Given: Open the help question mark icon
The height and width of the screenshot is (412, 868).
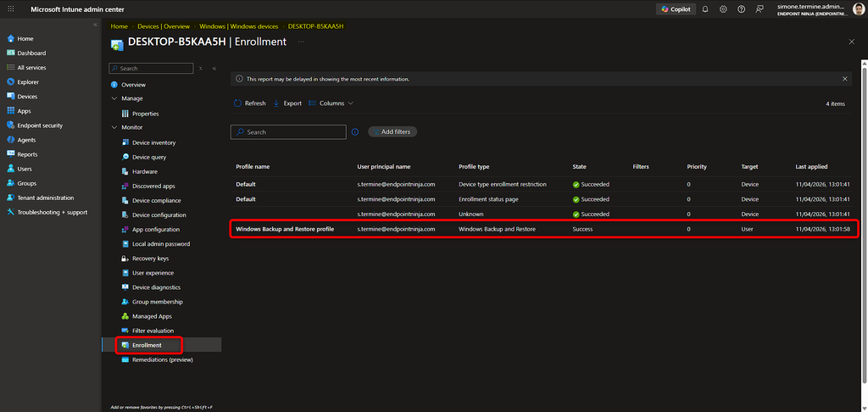Looking at the screenshot, I should pos(741,9).
